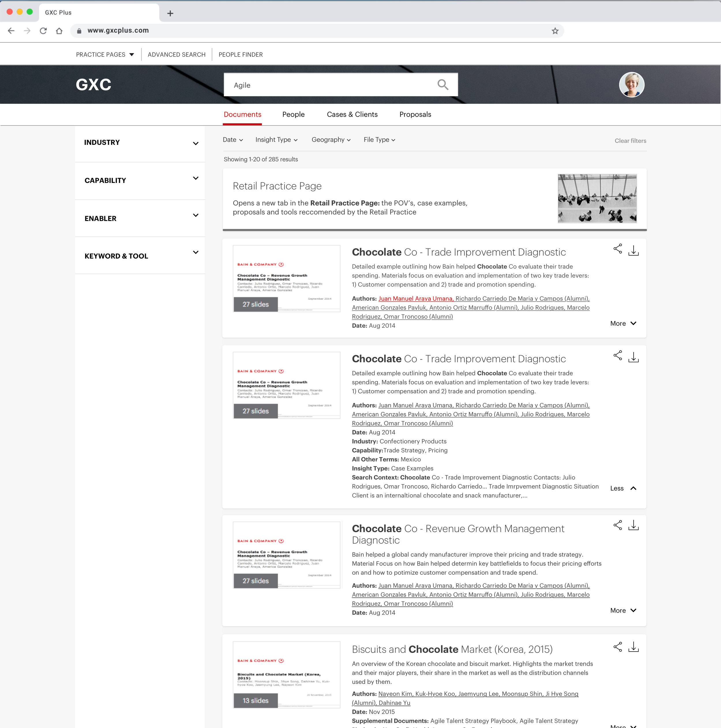Open the Retail Practice Page heading link
The height and width of the screenshot is (728, 721).
[277, 186]
